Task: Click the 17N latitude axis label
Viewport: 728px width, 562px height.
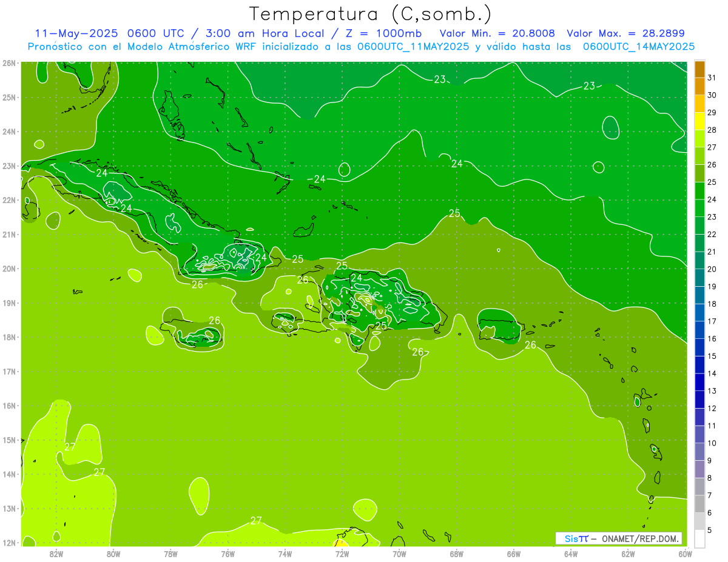Action: pyautogui.click(x=9, y=371)
